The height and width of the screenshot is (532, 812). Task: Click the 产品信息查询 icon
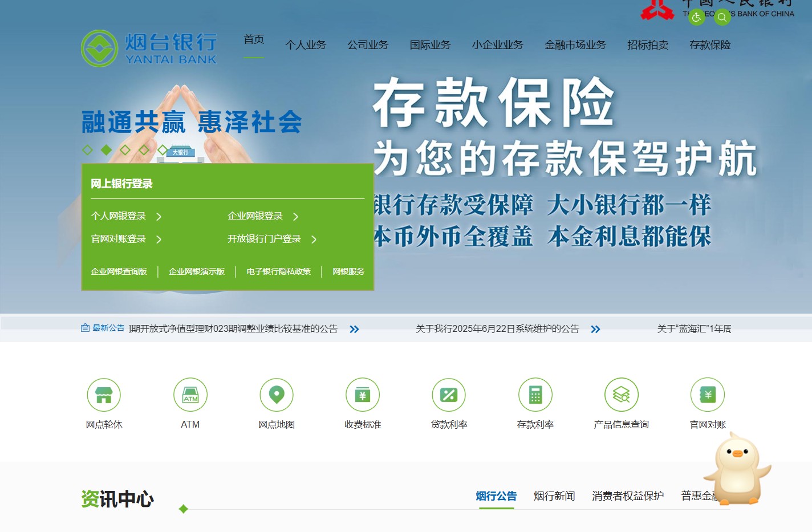622,395
